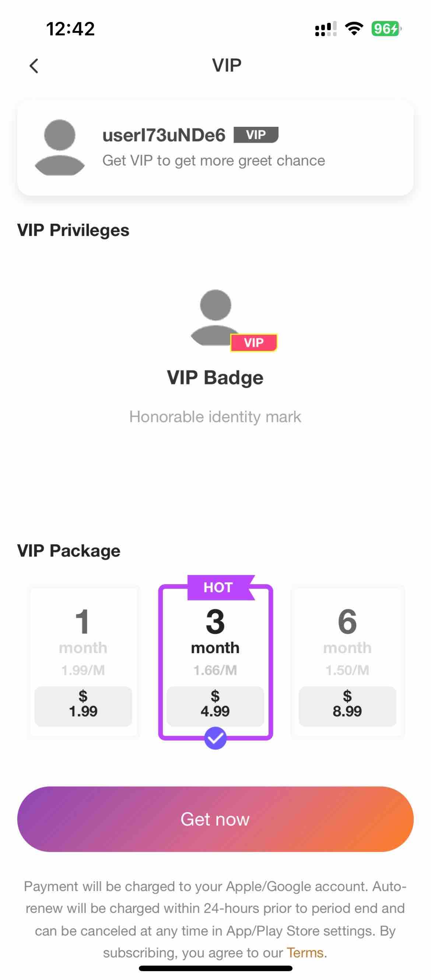Tap the home indicator bar at bottom

coord(215,968)
